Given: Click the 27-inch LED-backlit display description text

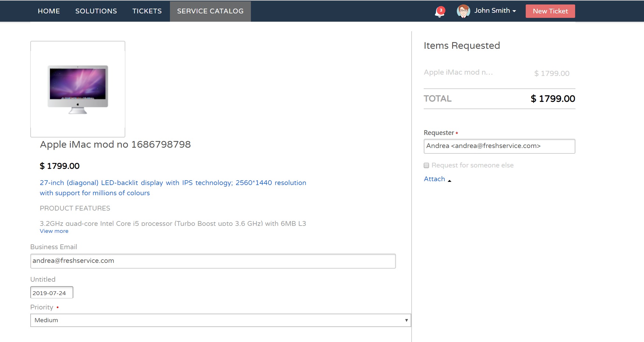Looking at the screenshot, I should click(x=173, y=188).
